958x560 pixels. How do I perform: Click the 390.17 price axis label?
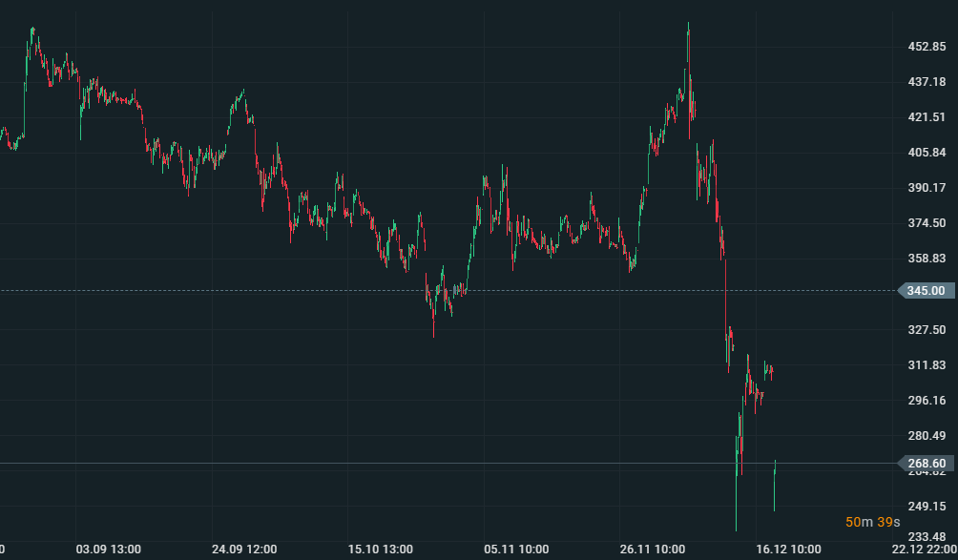click(x=927, y=188)
